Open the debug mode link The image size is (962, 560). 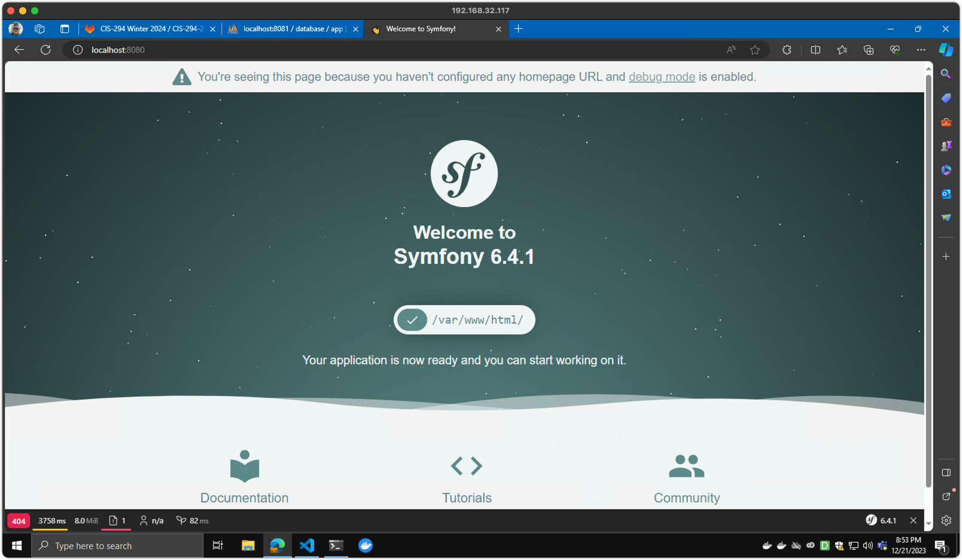click(662, 77)
